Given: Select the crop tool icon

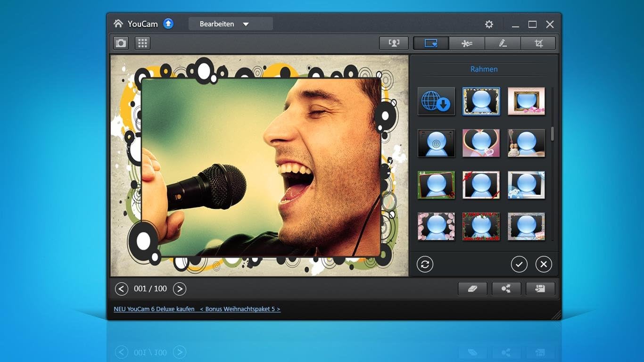Looking at the screenshot, I should (538, 43).
